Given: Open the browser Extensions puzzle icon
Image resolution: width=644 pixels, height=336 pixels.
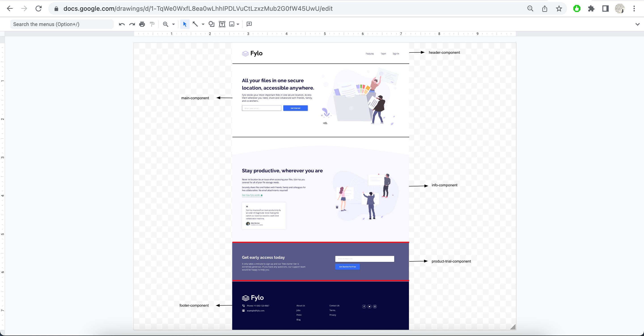Looking at the screenshot, I should (x=591, y=9).
